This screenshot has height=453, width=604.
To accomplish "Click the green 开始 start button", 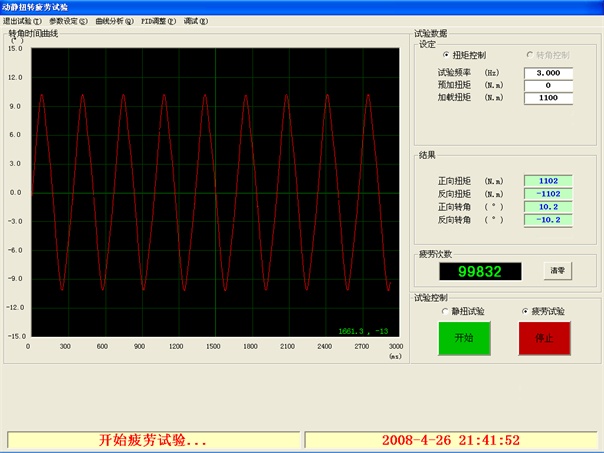I will pyautogui.click(x=458, y=338).
